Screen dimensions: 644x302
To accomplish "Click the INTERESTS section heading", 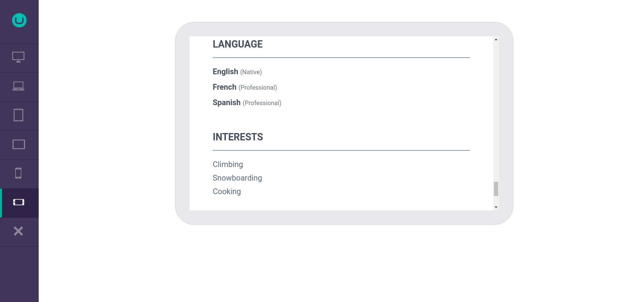I will pyautogui.click(x=238, y=137).
